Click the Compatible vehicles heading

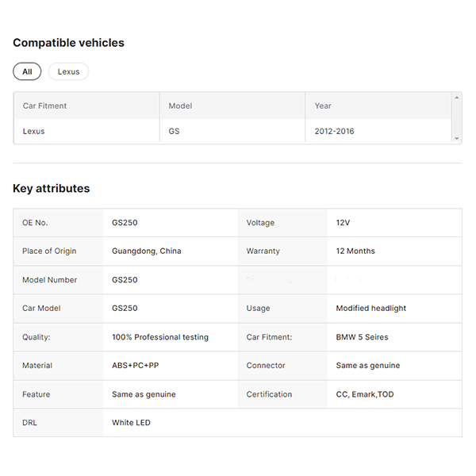pyautogui.click(x=68, y=43)
